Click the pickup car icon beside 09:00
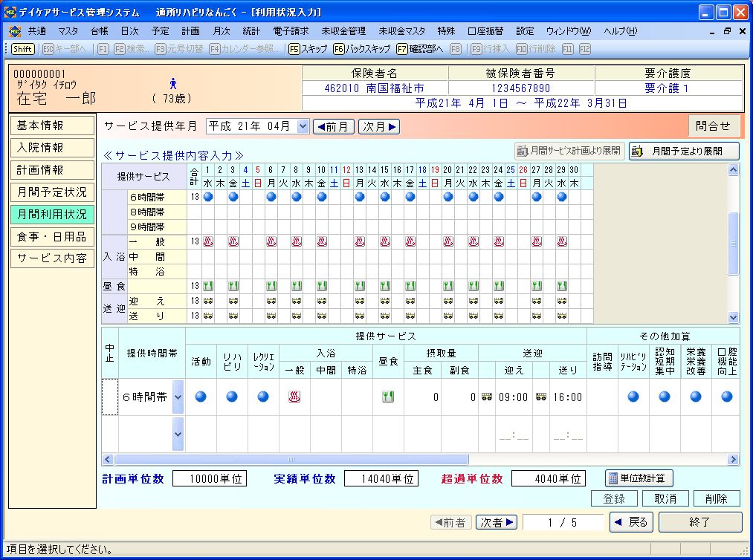The width and height of the screenshot is (753, 560). 487,397
